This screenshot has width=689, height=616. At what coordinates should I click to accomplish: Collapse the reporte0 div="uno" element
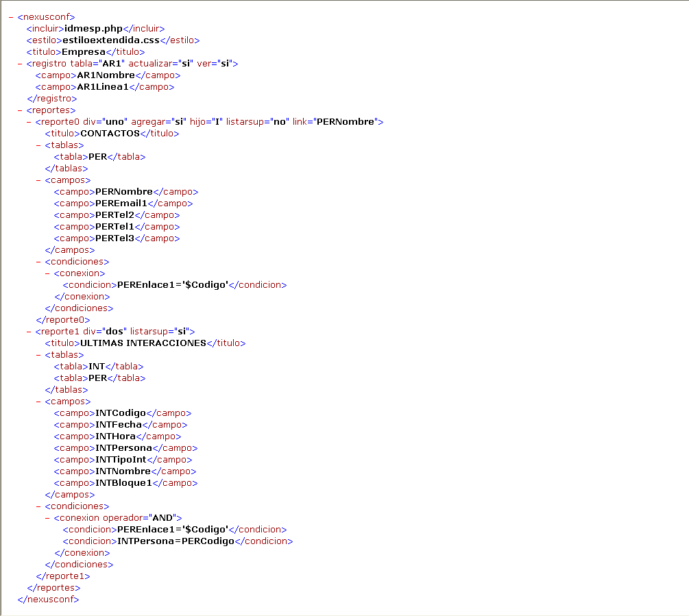click(29, 121)
